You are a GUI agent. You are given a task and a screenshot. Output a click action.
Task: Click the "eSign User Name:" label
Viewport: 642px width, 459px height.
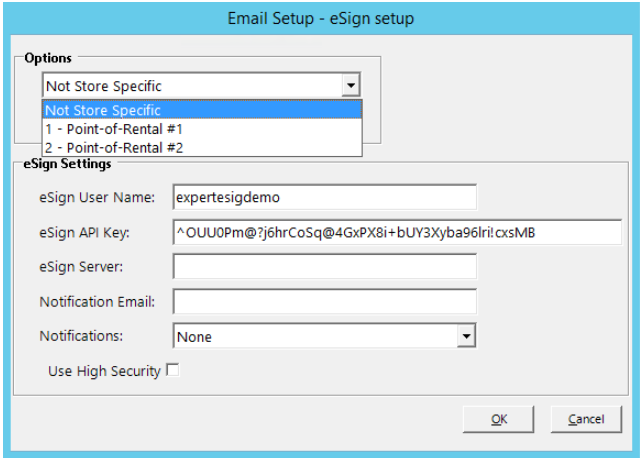pos(97,197)
